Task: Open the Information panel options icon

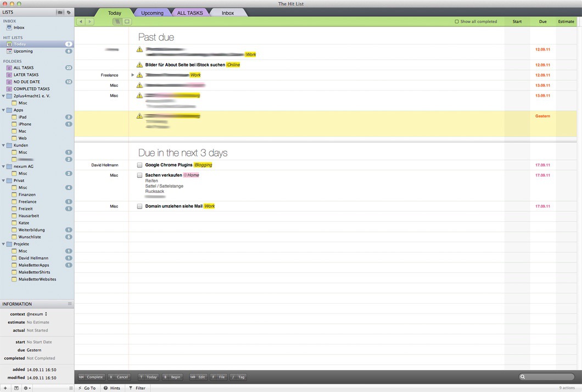Action: (69, 304)
